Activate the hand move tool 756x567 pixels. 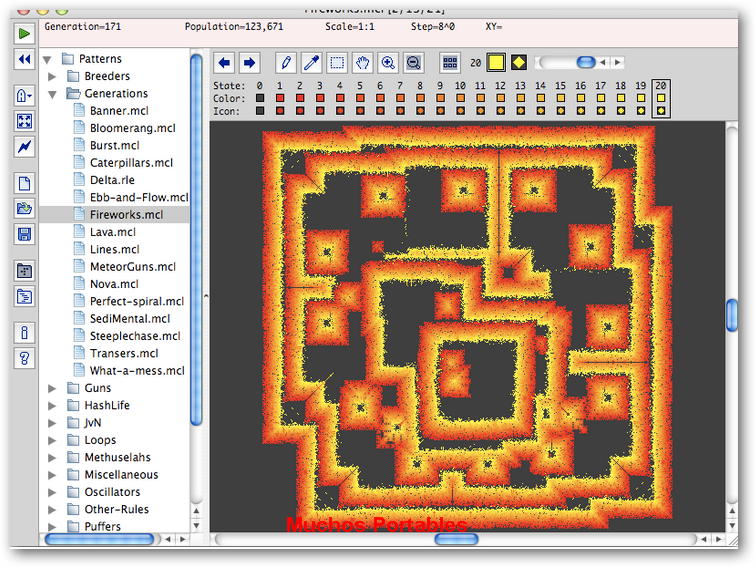pos(363,63)
